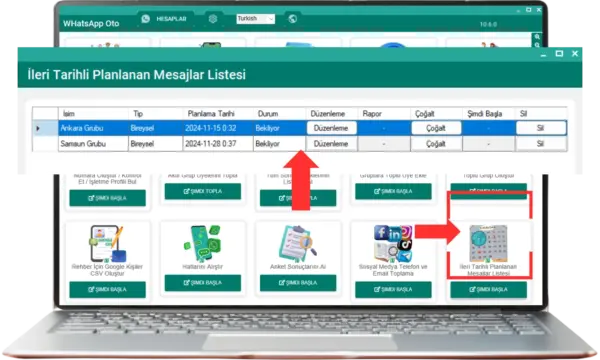The height and width of the screenshot is (360, 600).
Task: Click date cell 2024-11-15 0:32
Action: [x=218, y=128]
